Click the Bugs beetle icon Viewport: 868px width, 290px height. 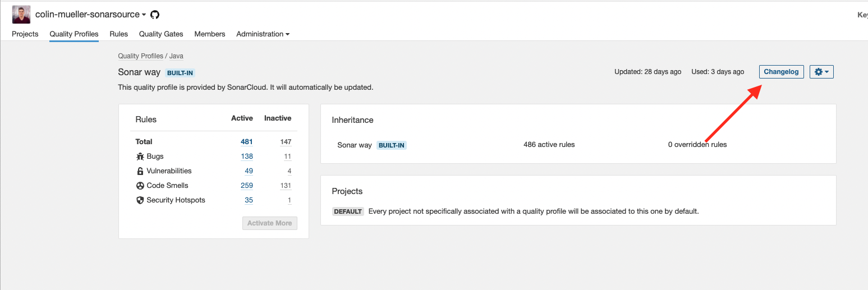140,156
